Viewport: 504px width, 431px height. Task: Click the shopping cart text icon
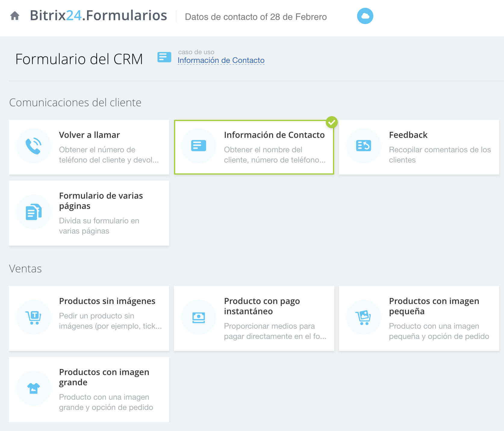33,317
